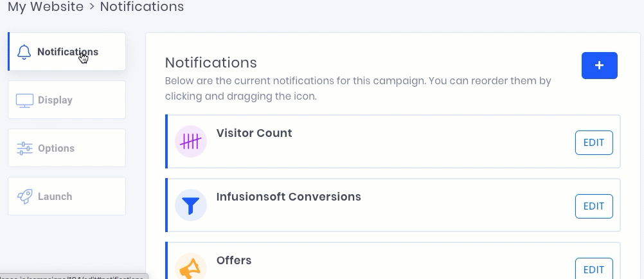Click the sliders icon beside Options
Viewport: 644px width, 279px height.
point(24,148)
